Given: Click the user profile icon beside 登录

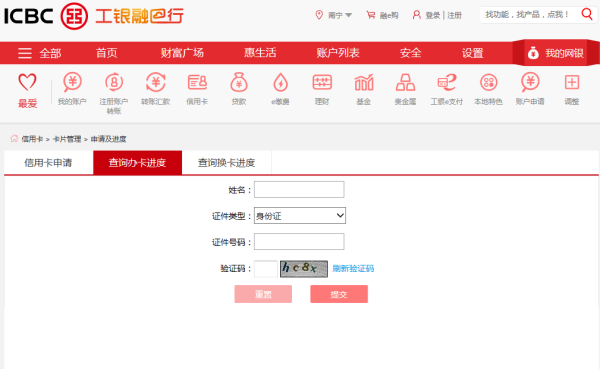Looking at the screenshot, I should coord(417,15).
